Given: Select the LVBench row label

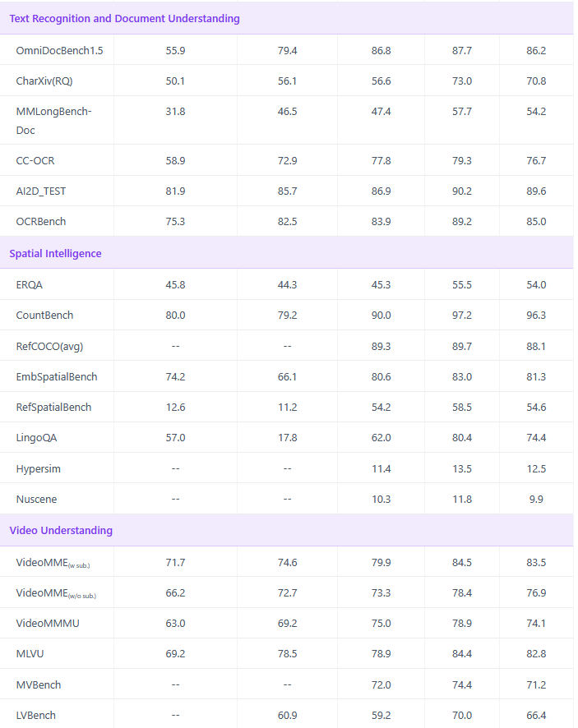Looking at the screenshot, I should click(x=36, y=715).
